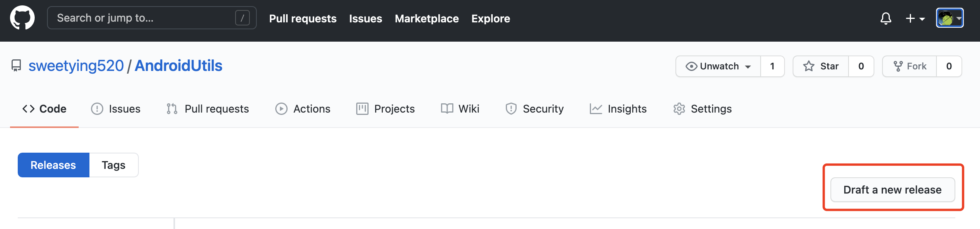The height and width of the screenshot is (229, 980).
Task: Click the Star button
Action: tap(821, 66)
